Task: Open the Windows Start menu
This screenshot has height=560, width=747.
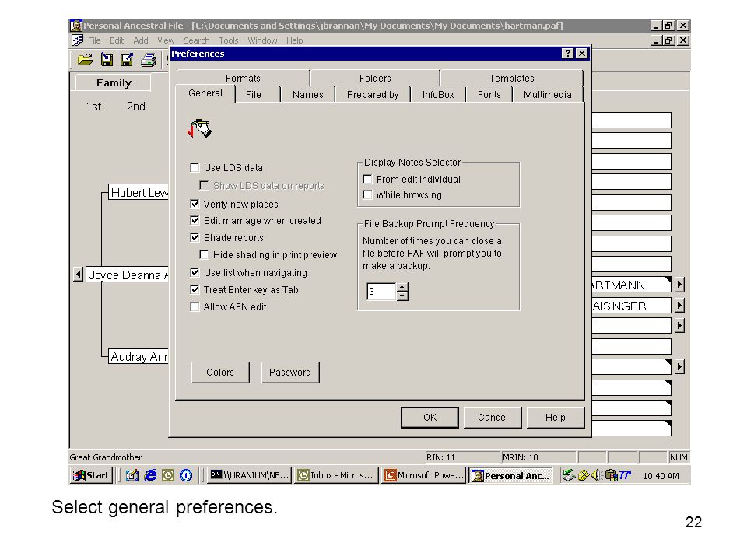Action: click(x=92, y=475)
